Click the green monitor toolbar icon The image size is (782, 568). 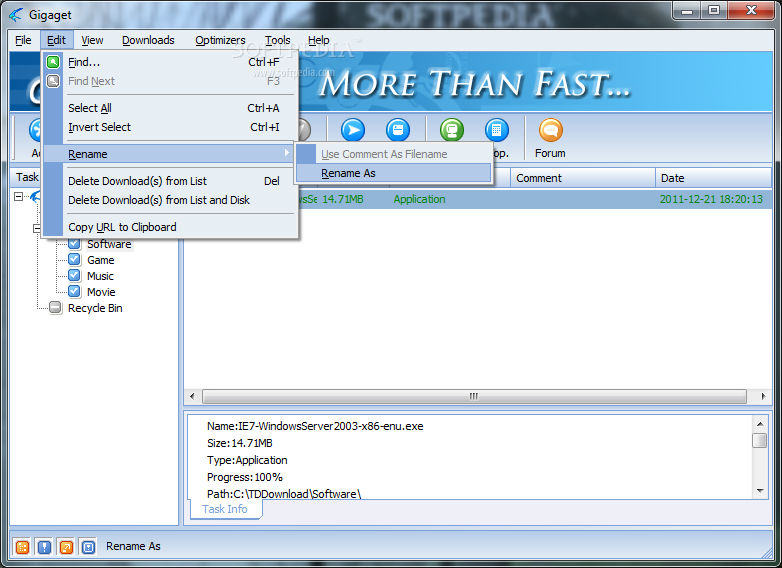tap(452, 130)
